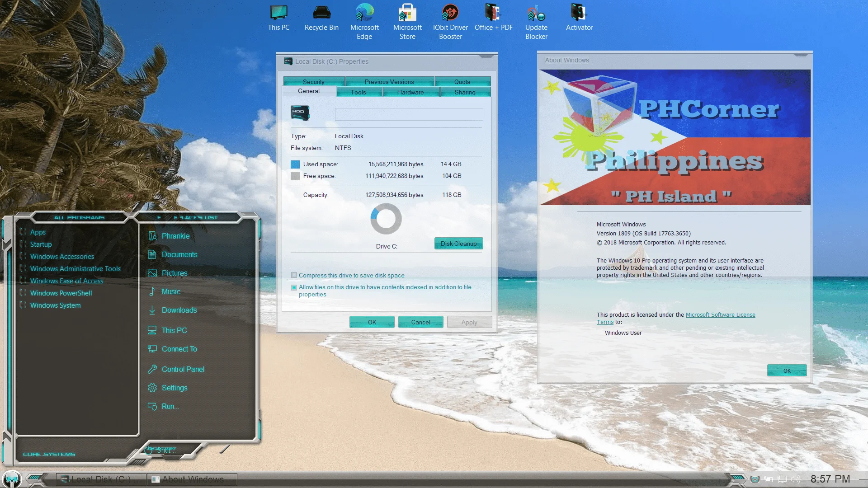Click the blue Used space color swatch

click(295, 164)
